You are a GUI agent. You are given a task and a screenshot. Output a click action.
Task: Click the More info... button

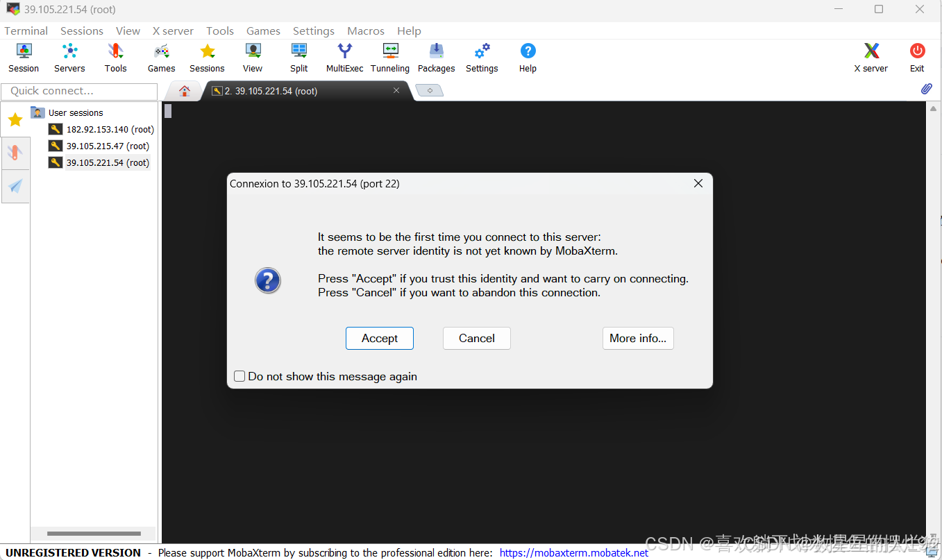638,338
